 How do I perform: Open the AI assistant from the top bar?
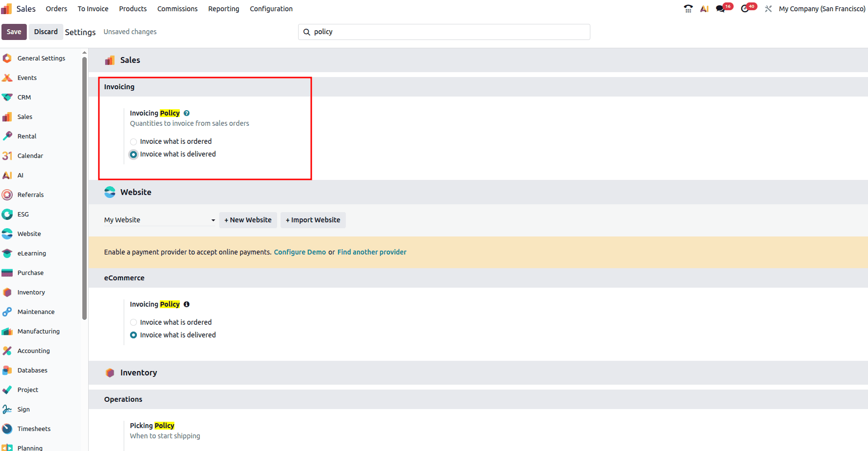coord(704,8)
